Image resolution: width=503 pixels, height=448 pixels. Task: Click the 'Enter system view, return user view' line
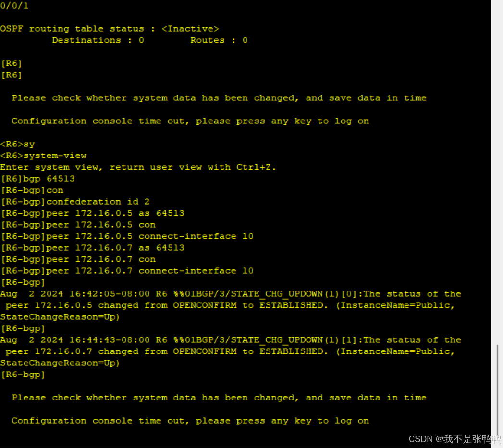(x=138, y=167)
